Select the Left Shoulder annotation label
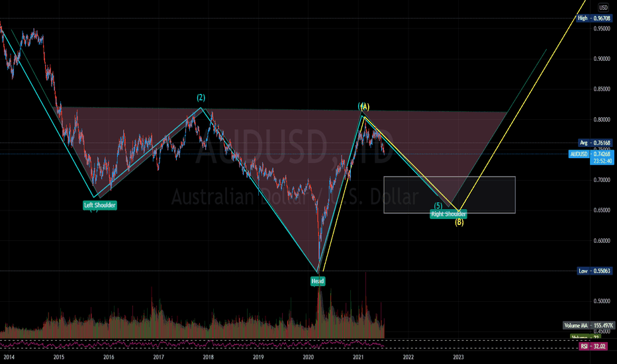This screenshot has width=617, height=364. (100, 205)
